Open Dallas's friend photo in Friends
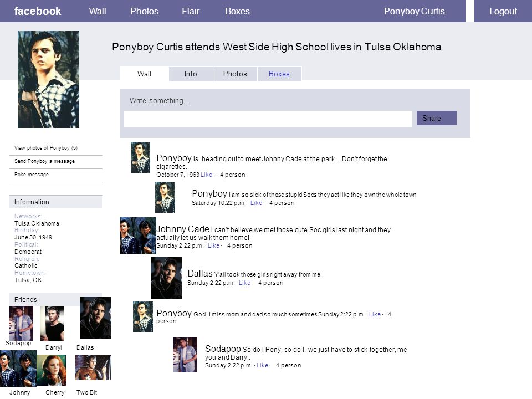Screen dimensions: 532x399 (x=95, y=318)
